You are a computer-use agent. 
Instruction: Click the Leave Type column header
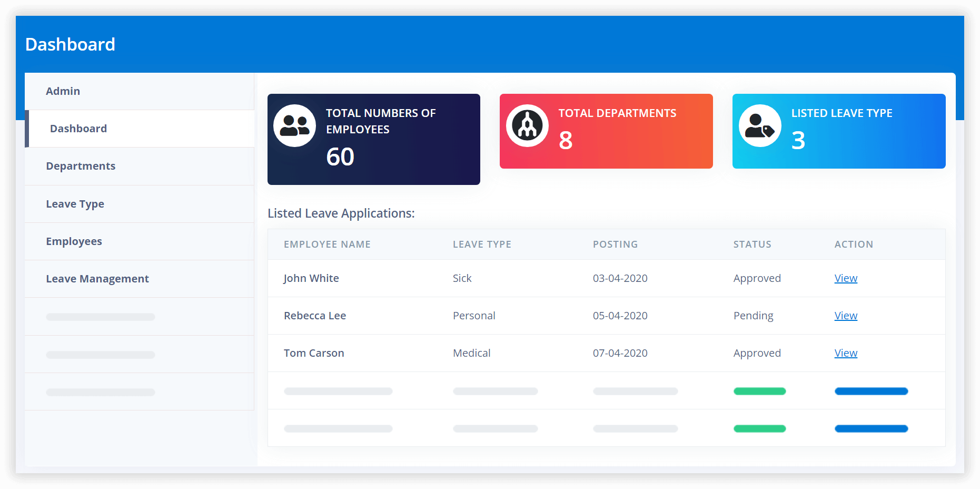pyautogui.click(x=482, y=244)
